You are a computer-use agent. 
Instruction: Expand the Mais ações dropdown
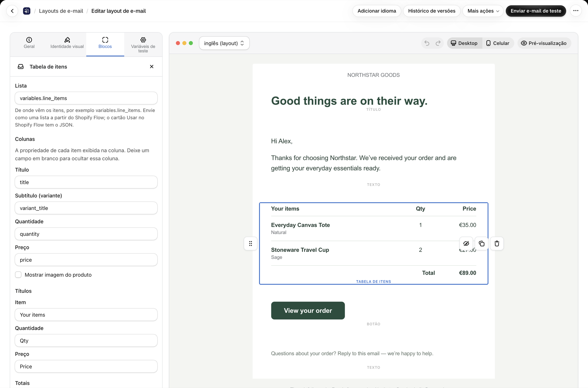pyautogui.click(x=483, y=11)
